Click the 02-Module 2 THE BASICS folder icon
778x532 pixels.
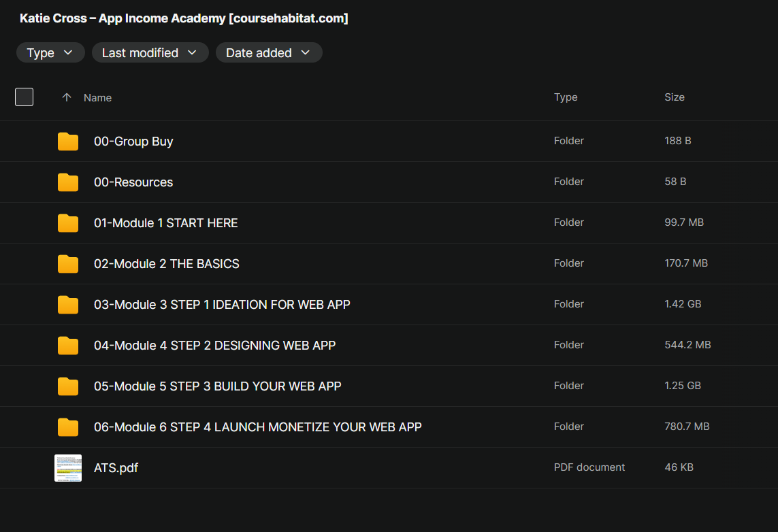pos(68,264)
